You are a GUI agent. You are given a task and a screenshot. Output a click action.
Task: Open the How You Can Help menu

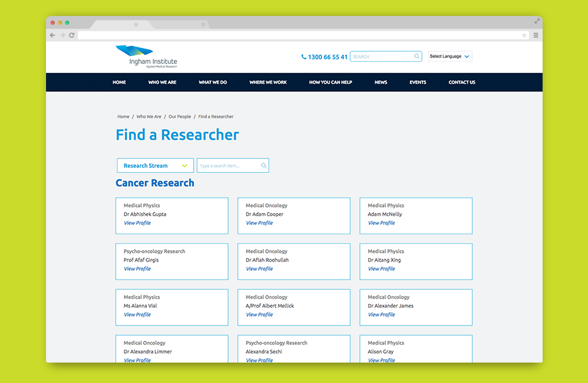(330, 82)
